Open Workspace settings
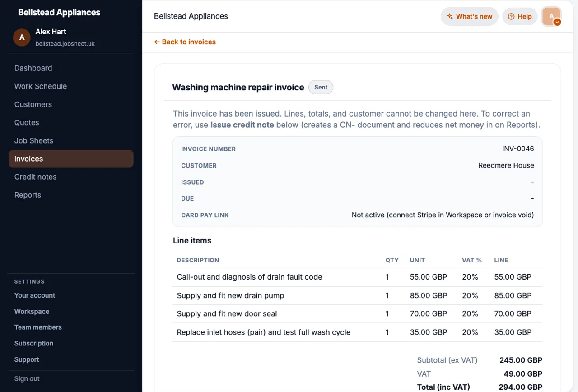This screenshot has height=392, width=578. pyautogui.click(x=32, y=312)
